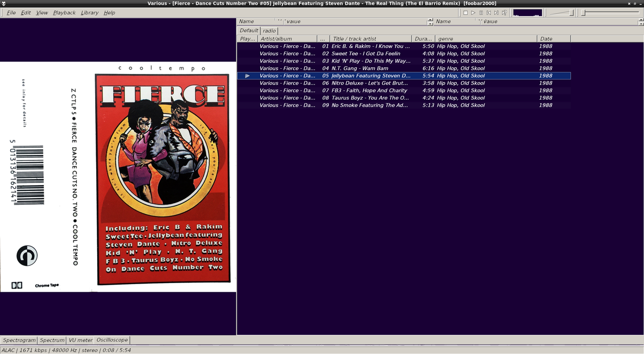The image size is (644, 354).
Task: Select track 08 Taurus Boyz
Action: pos(404,98)
